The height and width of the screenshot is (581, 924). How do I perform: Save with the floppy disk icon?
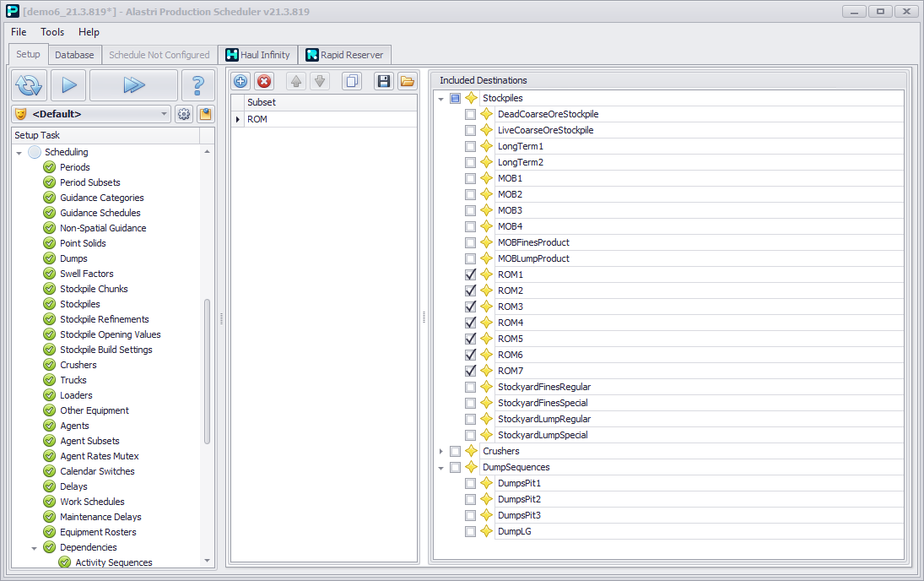point(384,81)
